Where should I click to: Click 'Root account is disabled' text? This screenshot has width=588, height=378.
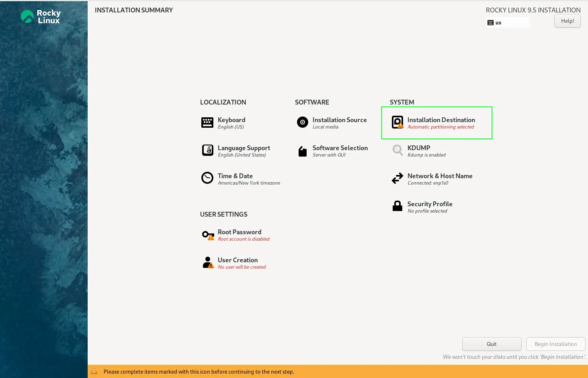pyautogui.click(x=244, y=239)
